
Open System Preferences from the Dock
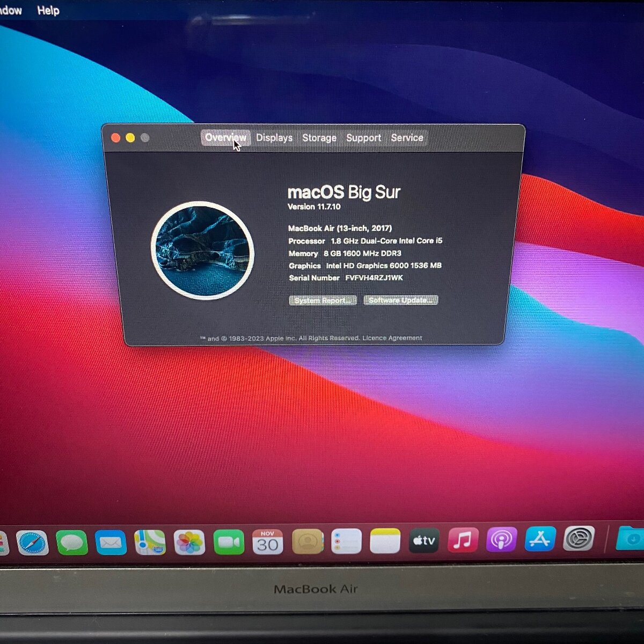[580, 541]
